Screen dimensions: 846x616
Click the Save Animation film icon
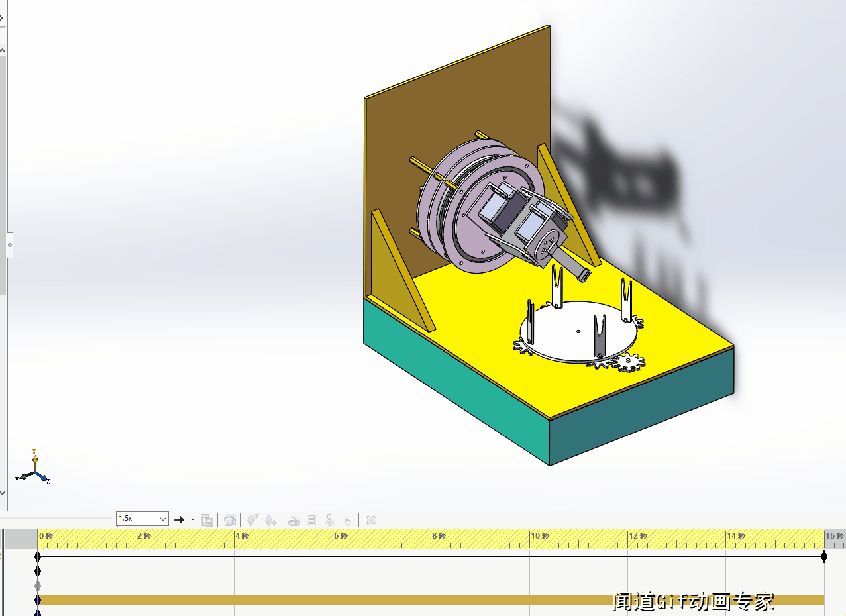point(207,520)
